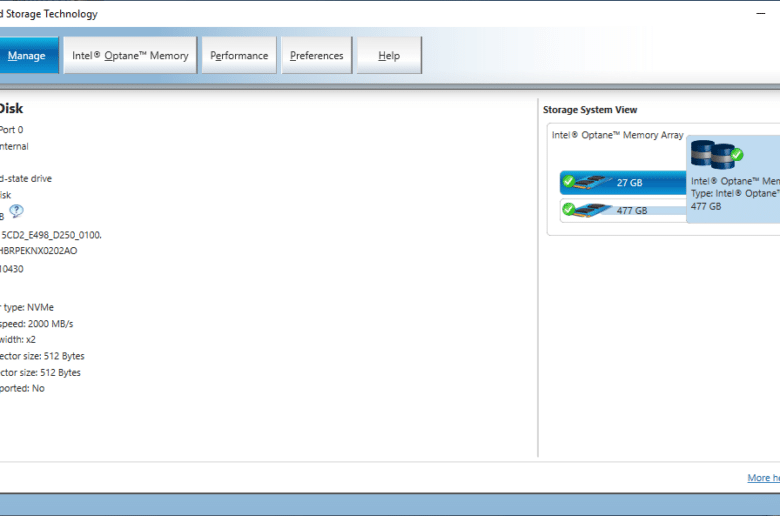This screenshot has width=780, height=516.
Task: Click the 'type: NVMe' controller text
Action: click(x=27, y=308)
